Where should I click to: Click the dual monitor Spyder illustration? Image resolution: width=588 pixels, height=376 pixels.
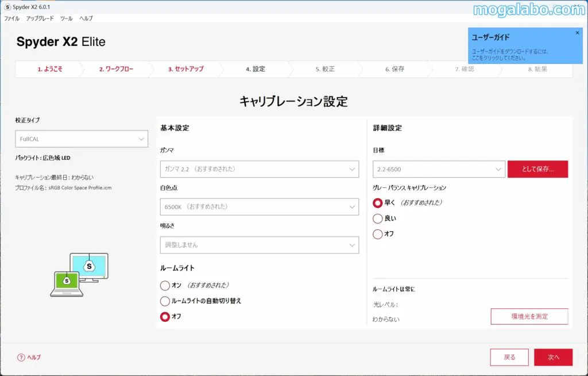click(x=79, y=274)
